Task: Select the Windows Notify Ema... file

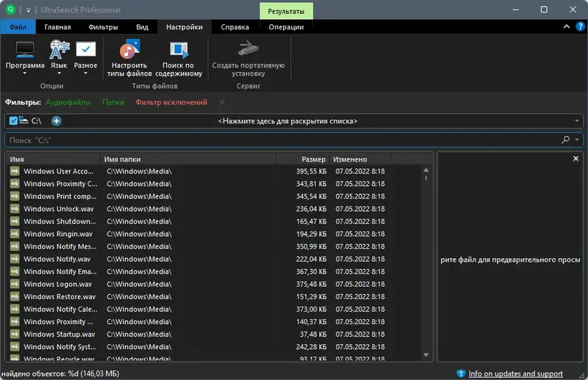Action: (60, 272)
